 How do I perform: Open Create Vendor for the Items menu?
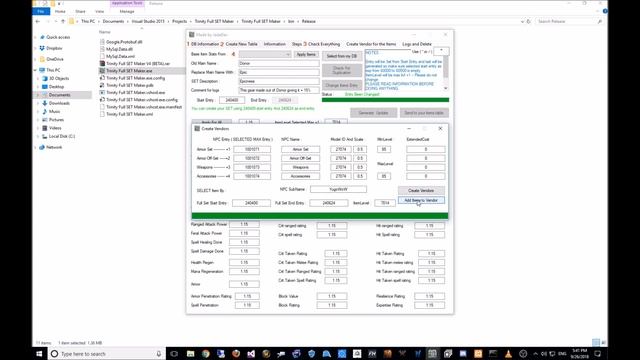[x=371, y=44]
